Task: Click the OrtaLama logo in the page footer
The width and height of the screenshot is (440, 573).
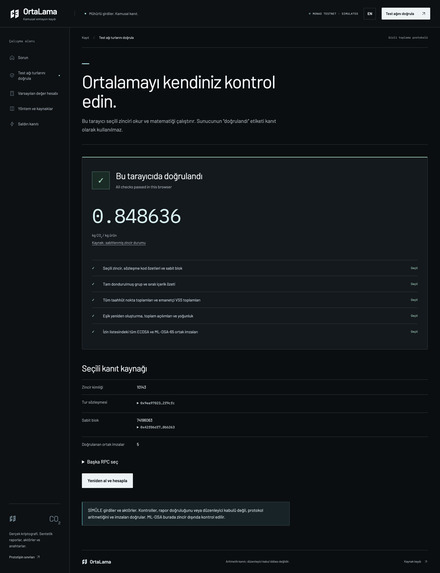Action: pos(96,562)
